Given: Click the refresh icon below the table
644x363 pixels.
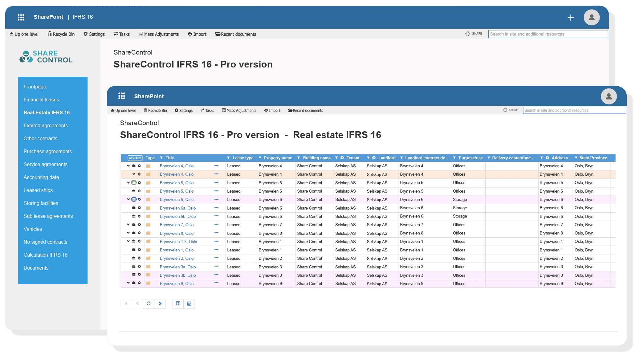Looking at the screenshot, I should point(149,304).
